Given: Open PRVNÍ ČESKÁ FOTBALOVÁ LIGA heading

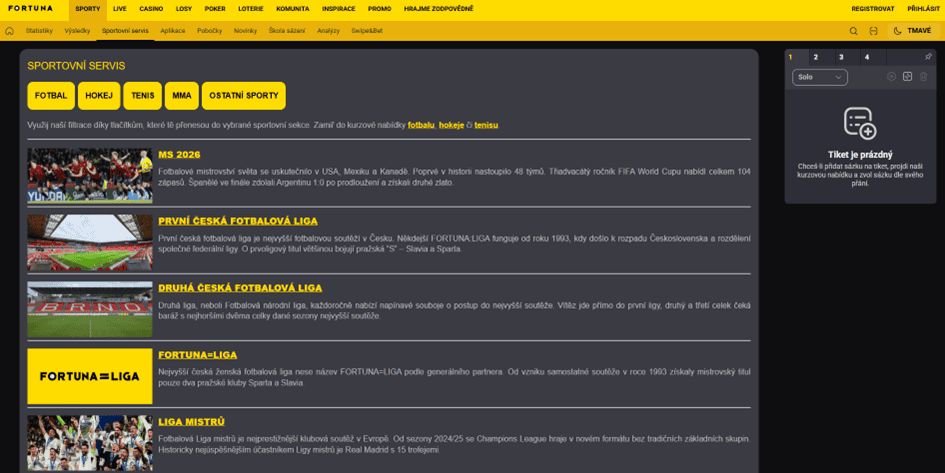Looking at the screenshot, I should (x=238, y=221).
